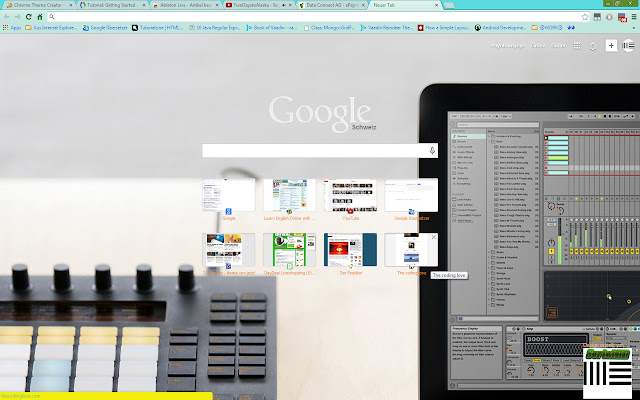This screenshot has width=640, height=400.
Task: Close the Data Connect AG tab
Action: pos(363,5)
